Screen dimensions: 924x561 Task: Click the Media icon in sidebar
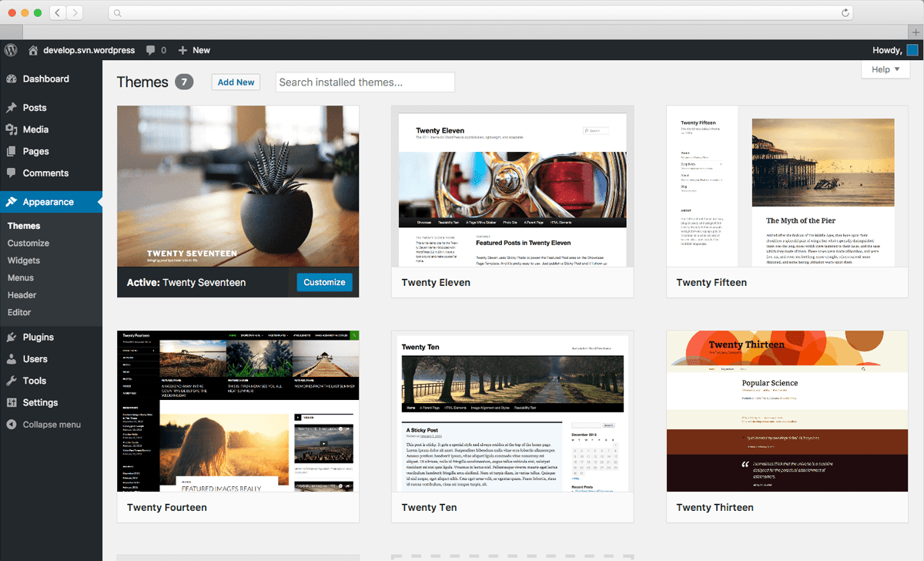[12, 129]
